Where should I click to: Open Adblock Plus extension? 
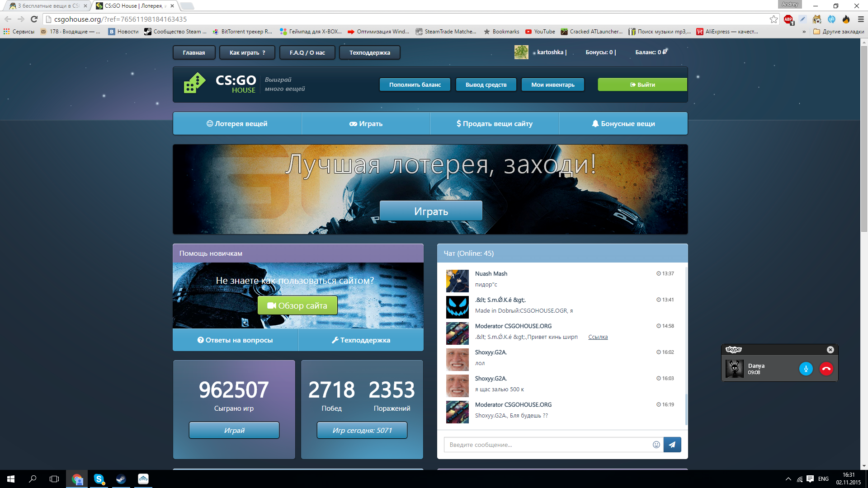tap(788, 19)
